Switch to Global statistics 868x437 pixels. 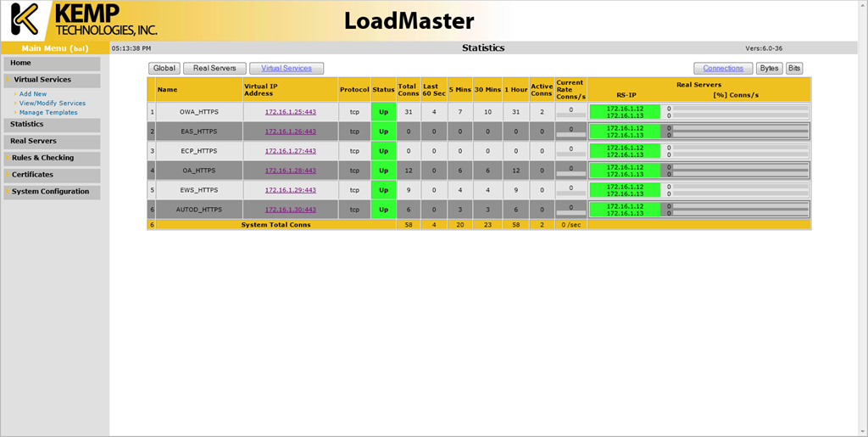pos(164,68)
